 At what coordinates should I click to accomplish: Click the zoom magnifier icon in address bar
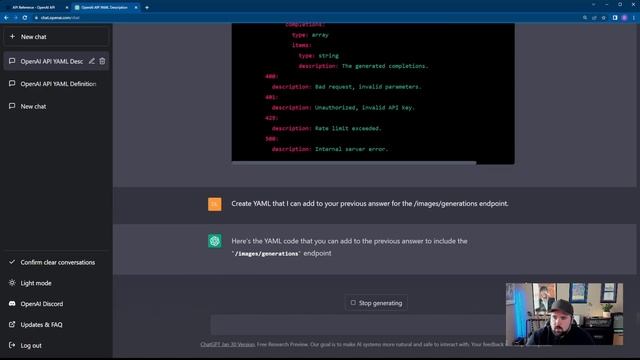coord(585,18)
